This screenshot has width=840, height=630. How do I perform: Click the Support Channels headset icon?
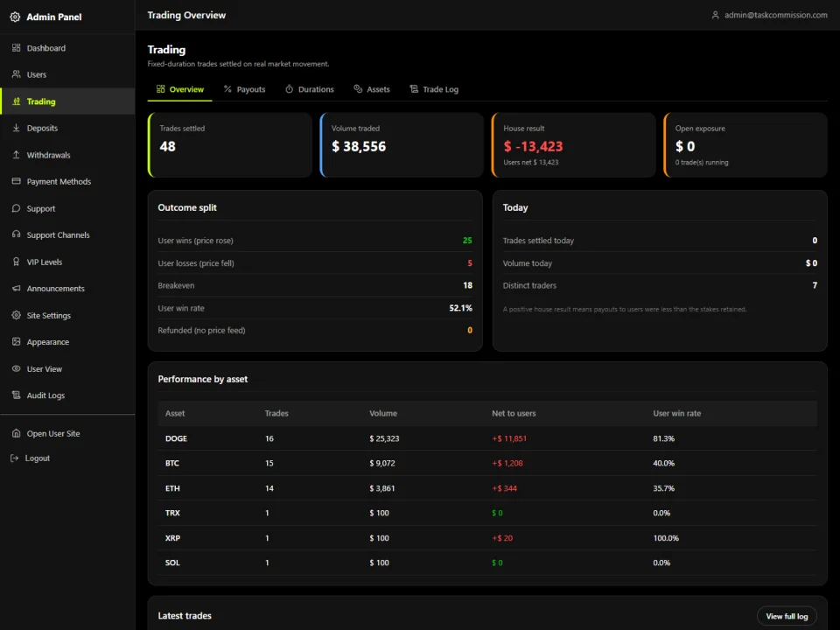16,234
